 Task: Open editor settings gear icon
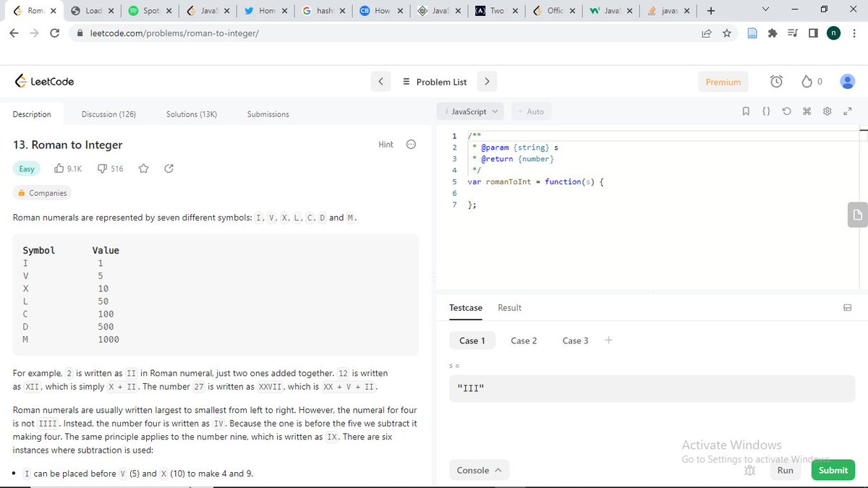point(827,111)
